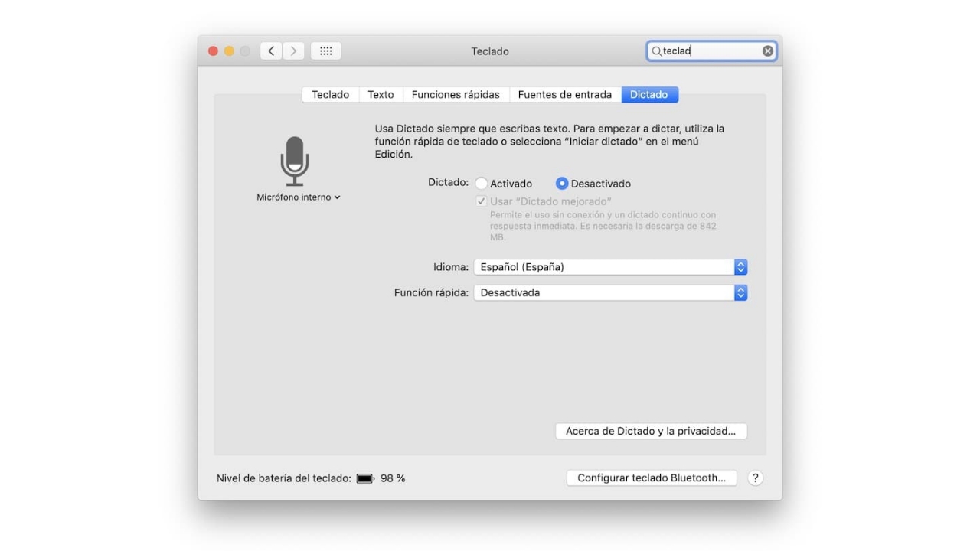Switch to the Teclado tab
Screen dimensions: 980x551
(x=330, y=95)
